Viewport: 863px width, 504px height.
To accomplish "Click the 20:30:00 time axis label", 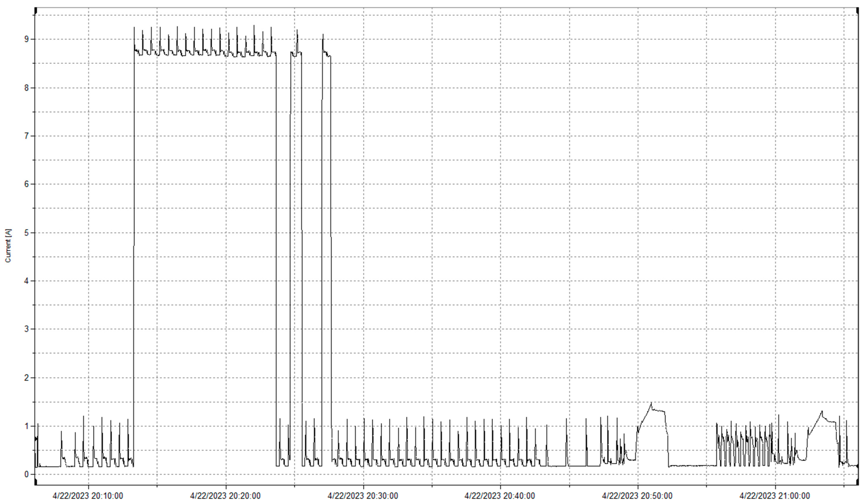I will coord(363,495).
